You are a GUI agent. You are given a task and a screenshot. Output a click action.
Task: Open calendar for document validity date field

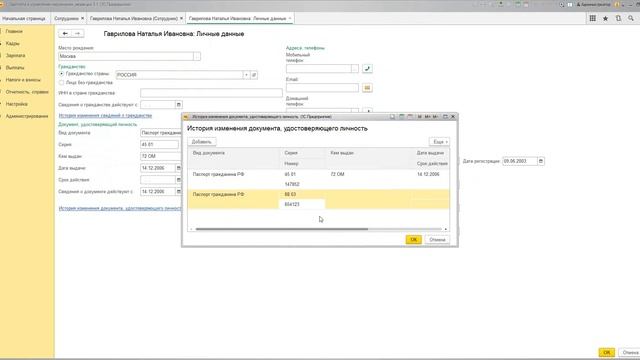(x=178, y=192)
